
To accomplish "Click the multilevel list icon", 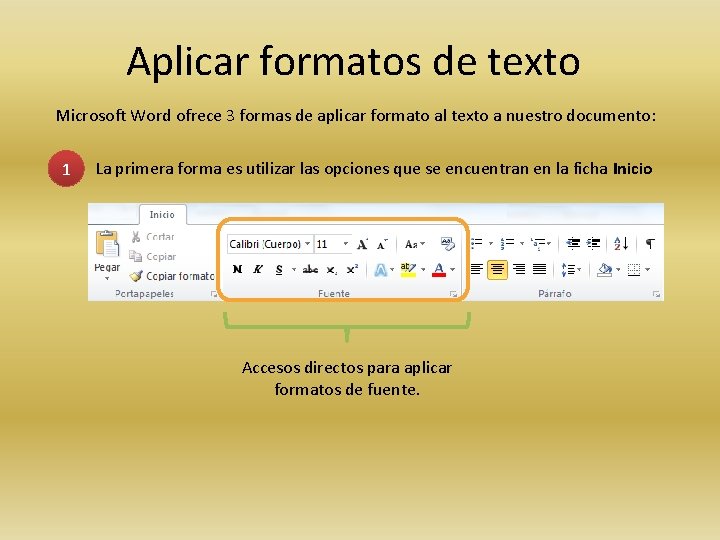I will pos(538,243).
